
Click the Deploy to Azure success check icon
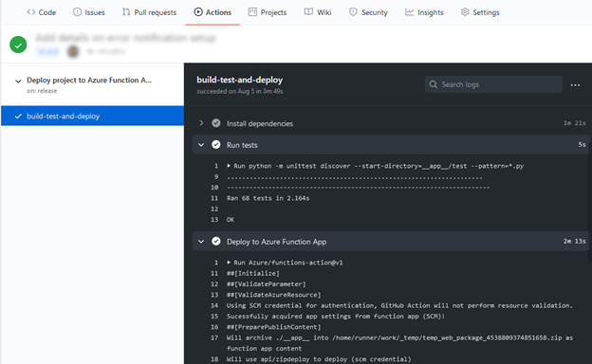point(216,241)
